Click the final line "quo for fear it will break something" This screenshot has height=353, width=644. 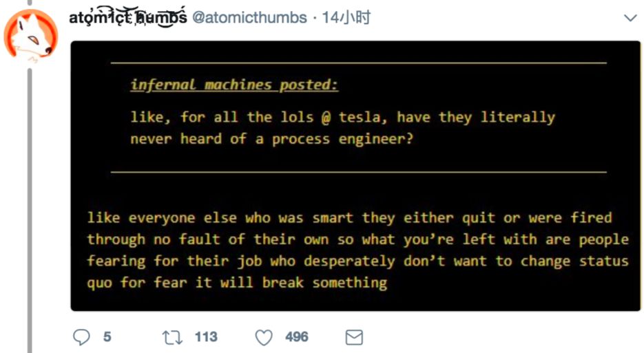click(x=237, y=283)
